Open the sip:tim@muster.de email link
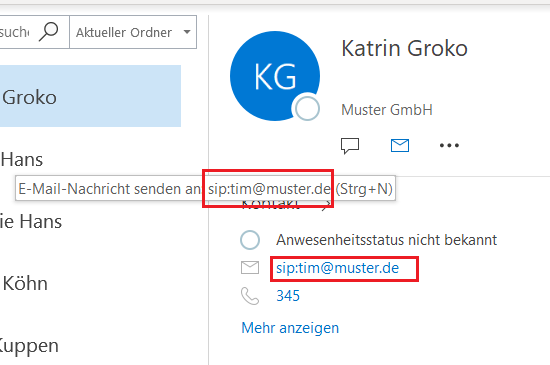The width and height of the screenshot is (550, 365). tap(337, 268)
